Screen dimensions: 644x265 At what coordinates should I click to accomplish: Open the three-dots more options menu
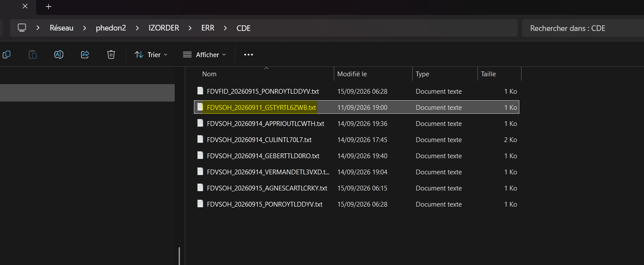pyautogui.click(x=248, y=54)
